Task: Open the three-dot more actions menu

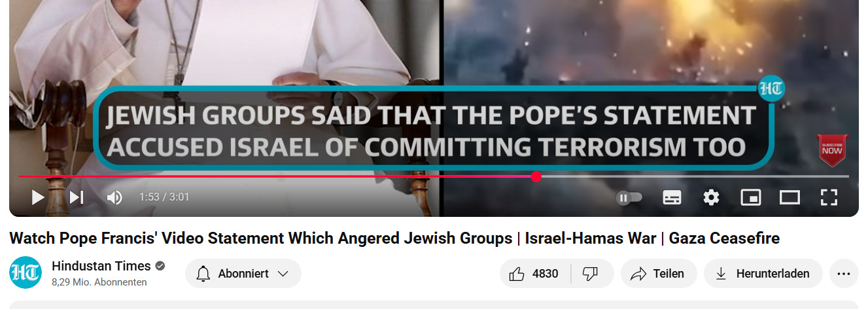Action: pos(844,274)
